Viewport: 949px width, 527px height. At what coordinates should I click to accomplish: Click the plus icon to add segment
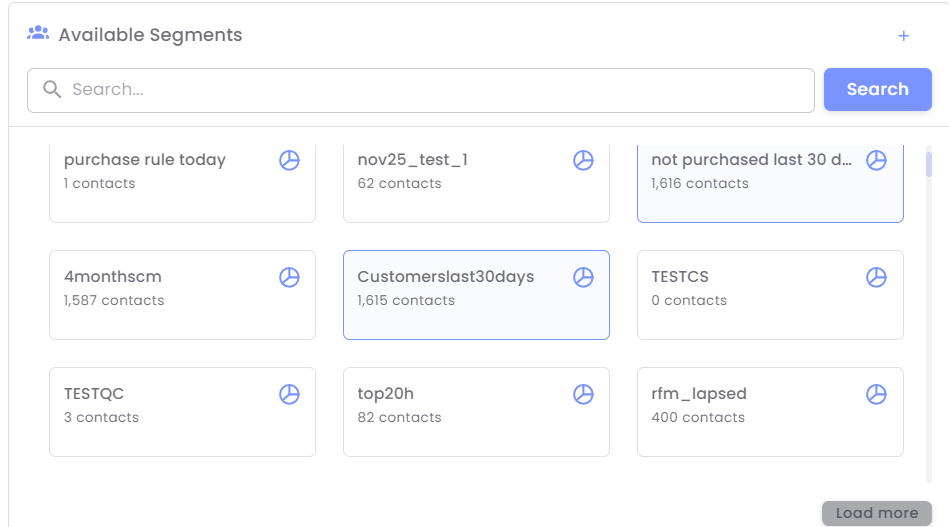[903, 36]
